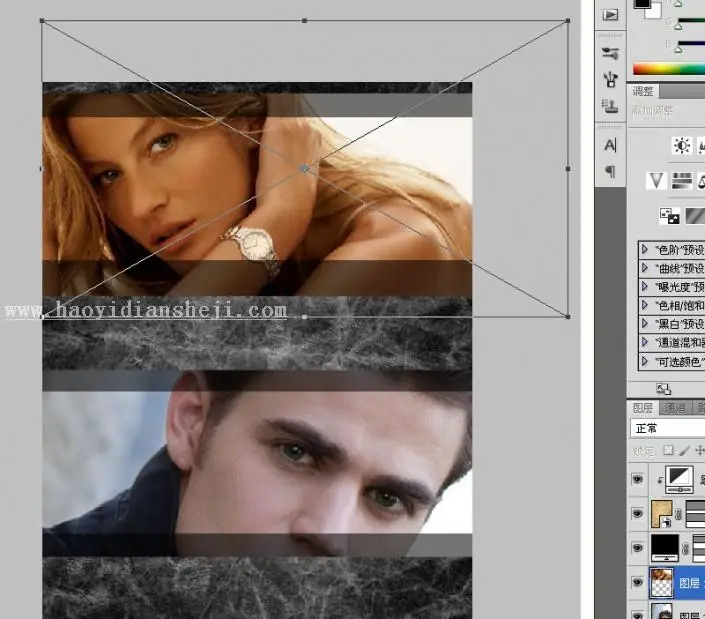705x619 pixels.
Task: Select the top adjustment layer thumbnail
Action: (679, 480)
